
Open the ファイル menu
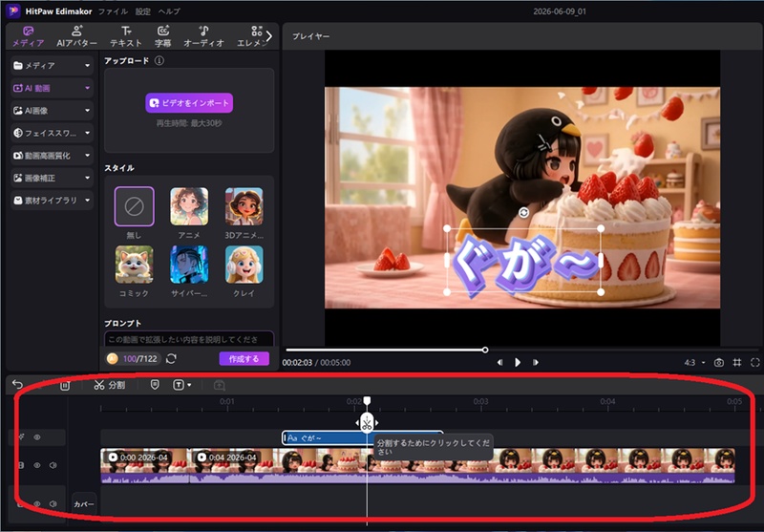[x=113, y=11]
